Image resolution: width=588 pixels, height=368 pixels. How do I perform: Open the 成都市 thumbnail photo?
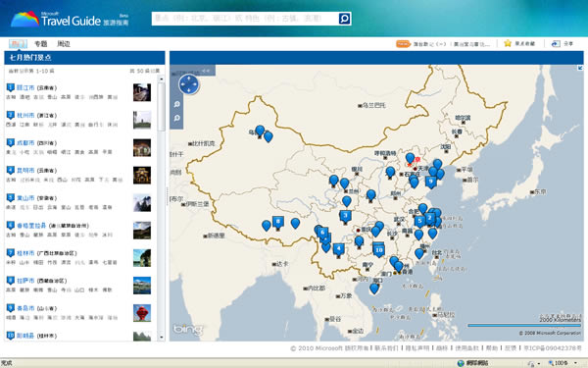coord(142,148)
